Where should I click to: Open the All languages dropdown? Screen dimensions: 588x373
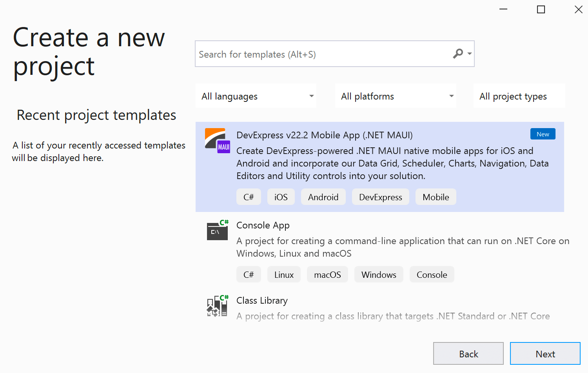[x=256, y=96]
